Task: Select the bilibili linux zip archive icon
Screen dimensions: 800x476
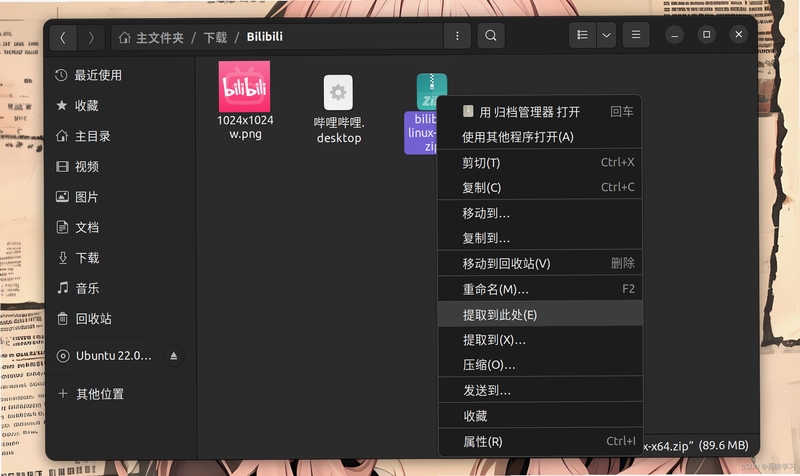Action: point(431,91)
